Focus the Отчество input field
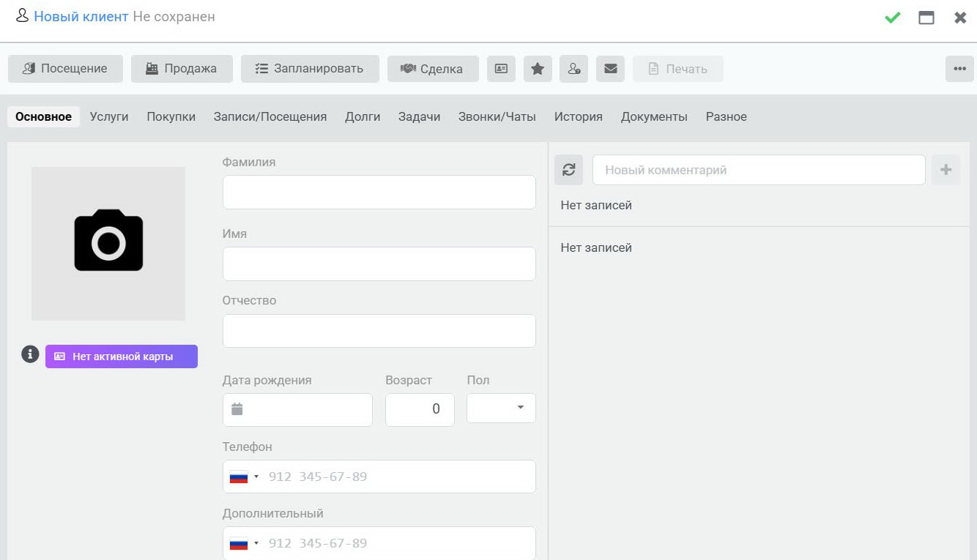 point(379,331)
